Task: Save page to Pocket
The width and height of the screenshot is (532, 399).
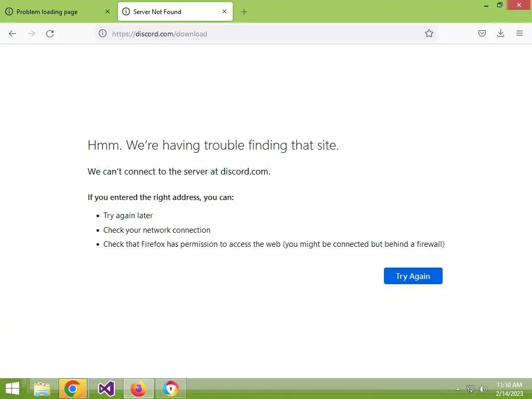Action: coord(482,33)
